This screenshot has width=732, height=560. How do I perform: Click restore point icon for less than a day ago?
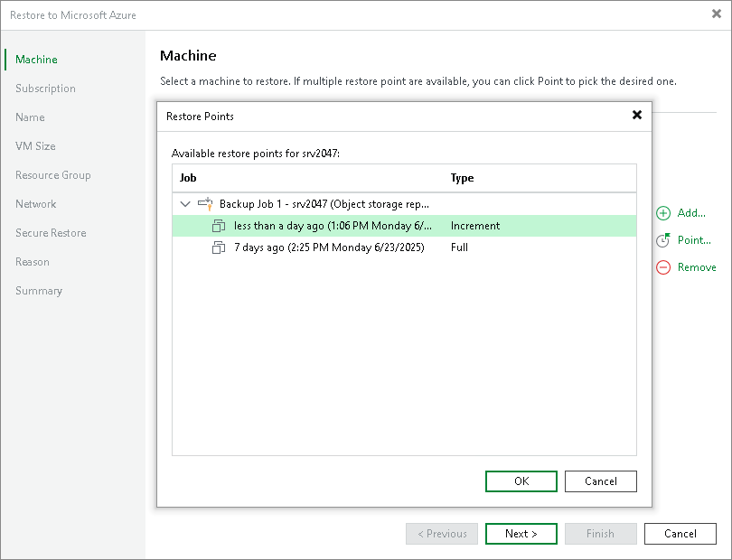click(x=219, y=226)
